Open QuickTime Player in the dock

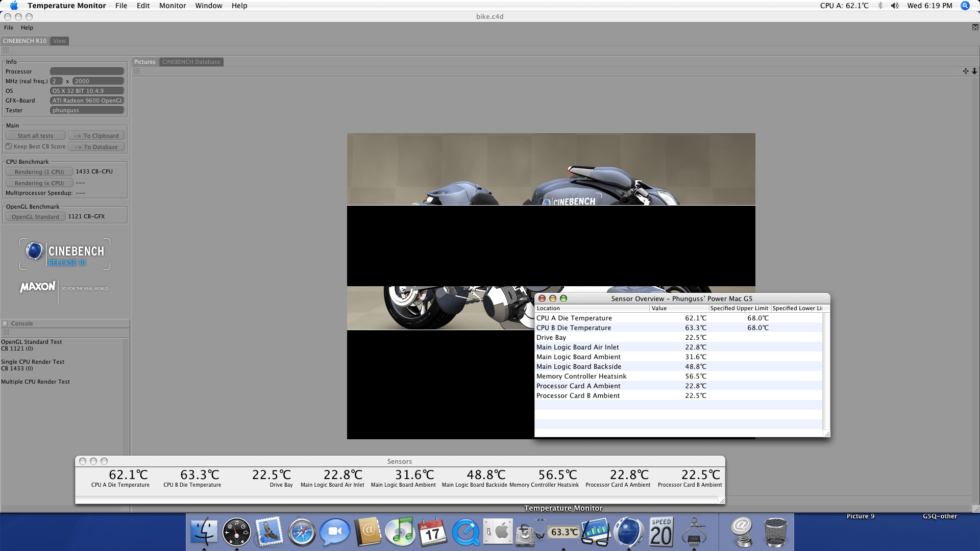click(465, 532)
